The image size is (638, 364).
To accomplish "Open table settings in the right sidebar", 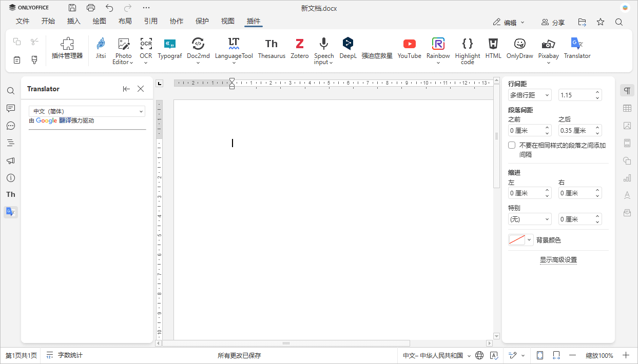I will point(627,108).
